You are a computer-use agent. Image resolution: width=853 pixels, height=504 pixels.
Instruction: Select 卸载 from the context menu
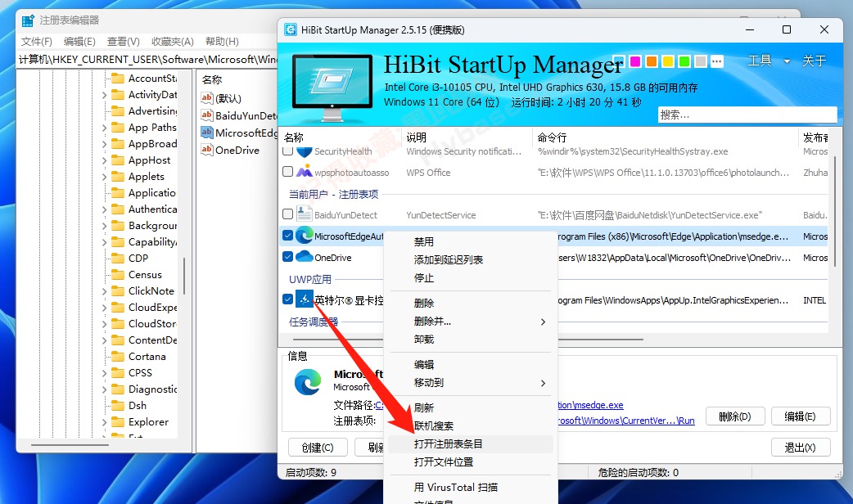pyautogui.click(x=424, y=340)
